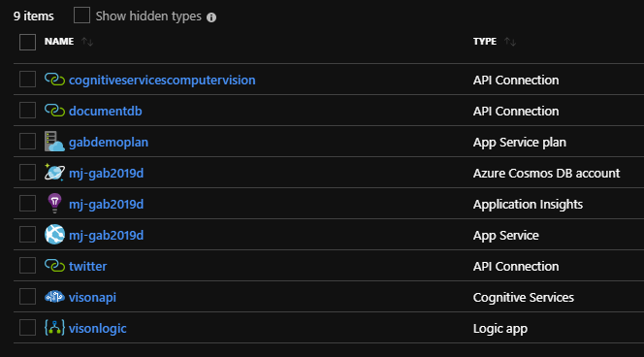This screenshot has height=357, width=644.
Task: Open the visonlogic resource link
Action: point(98,328)
